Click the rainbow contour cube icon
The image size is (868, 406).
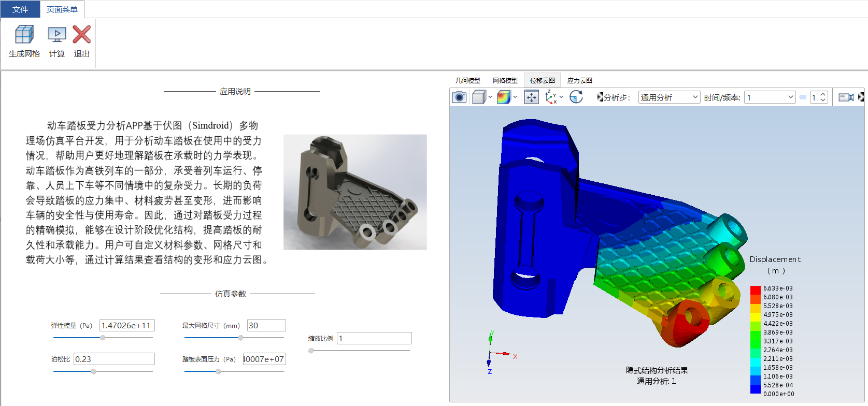pos(504,97)
